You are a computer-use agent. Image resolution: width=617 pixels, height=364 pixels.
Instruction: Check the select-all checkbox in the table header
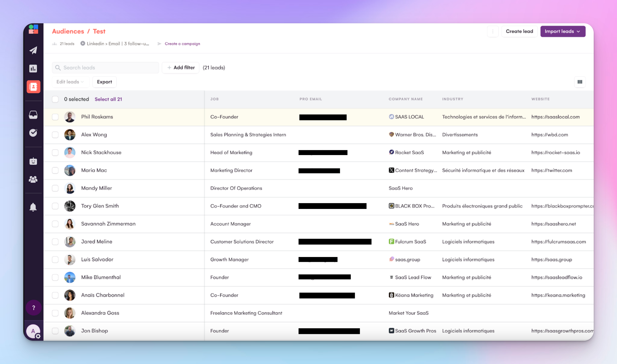[x=55, y=99]
